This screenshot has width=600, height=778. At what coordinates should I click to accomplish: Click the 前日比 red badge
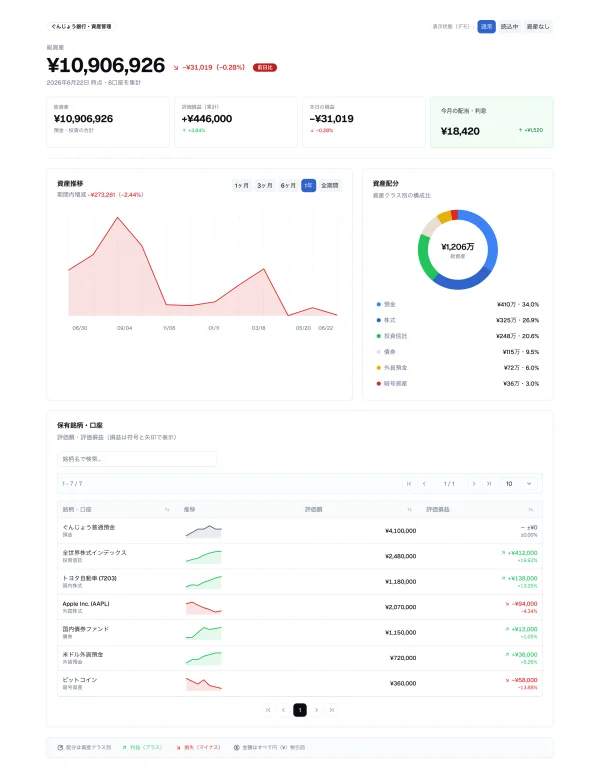pyautogui.click(x=265, y=67)
